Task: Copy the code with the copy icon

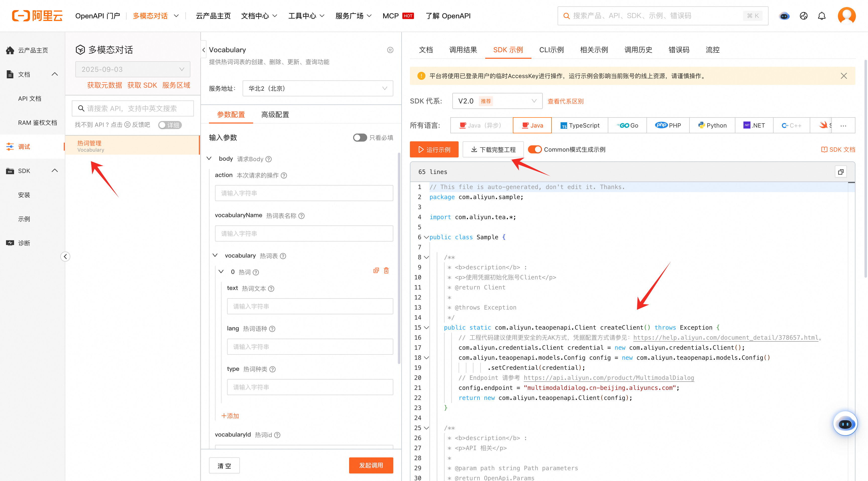Action: 841,172
